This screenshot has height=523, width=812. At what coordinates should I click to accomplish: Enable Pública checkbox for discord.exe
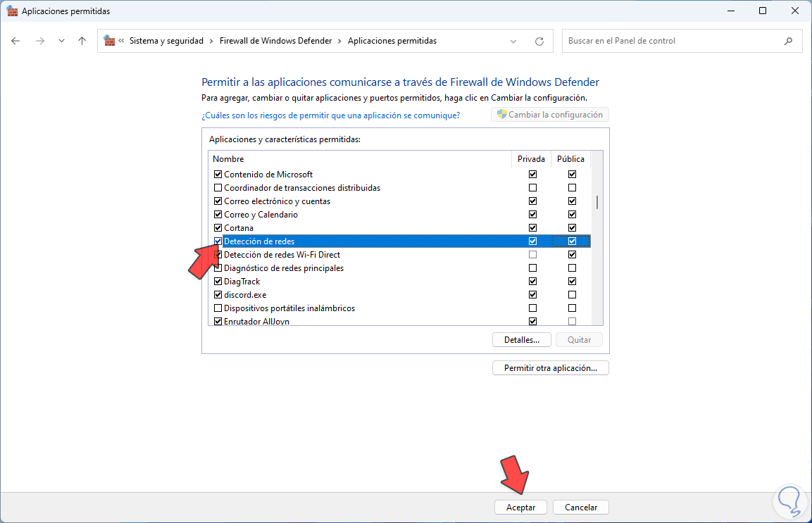click(573, 295)
